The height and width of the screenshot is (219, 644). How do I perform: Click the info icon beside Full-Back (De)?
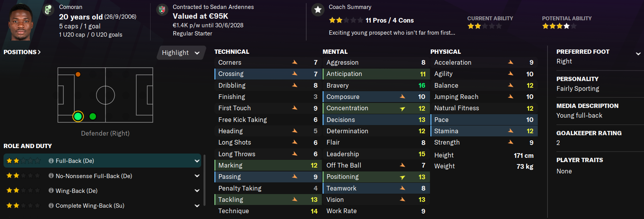pyautogui.click(x=51, y=161)
